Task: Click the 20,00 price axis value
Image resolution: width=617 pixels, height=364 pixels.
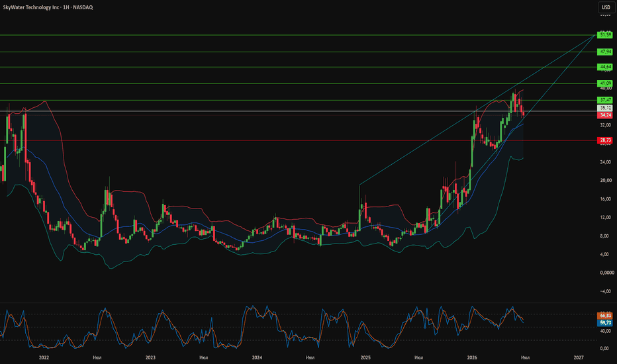Action: [605, 180]
